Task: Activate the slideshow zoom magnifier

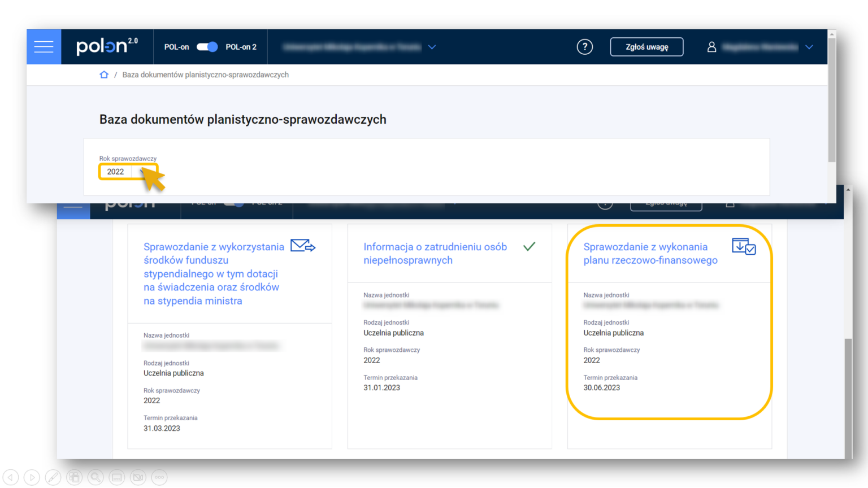Action: point(96,477)
